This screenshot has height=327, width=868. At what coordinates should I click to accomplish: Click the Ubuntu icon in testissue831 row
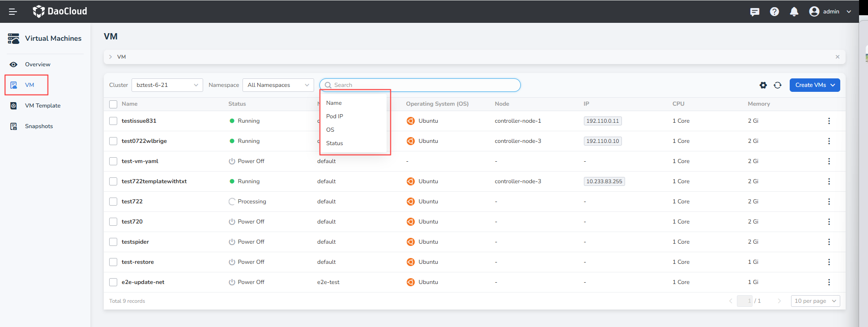pyautogui.click(x=411, y=121)
